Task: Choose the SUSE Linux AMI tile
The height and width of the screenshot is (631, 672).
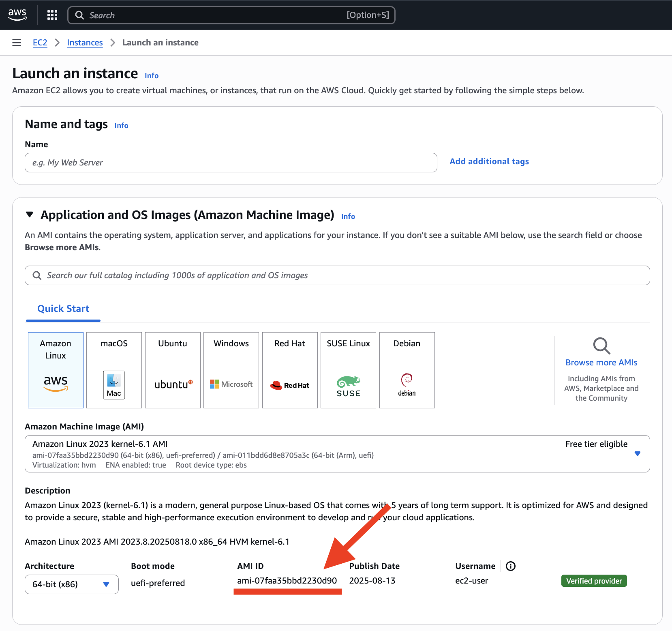Action: [x=348, y=370]
